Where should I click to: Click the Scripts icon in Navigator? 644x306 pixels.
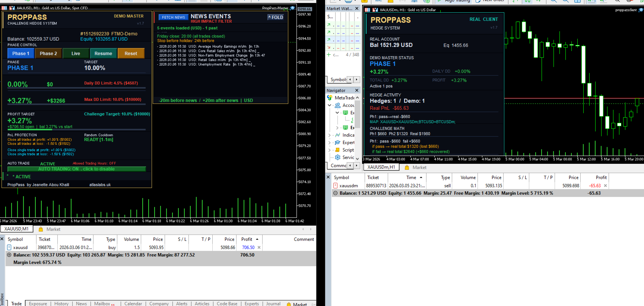338,150
